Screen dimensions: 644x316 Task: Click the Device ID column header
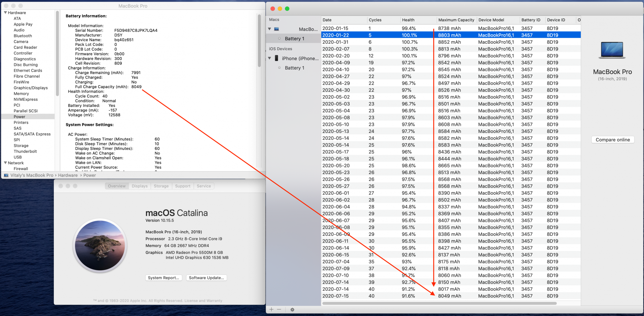(560, 20)
